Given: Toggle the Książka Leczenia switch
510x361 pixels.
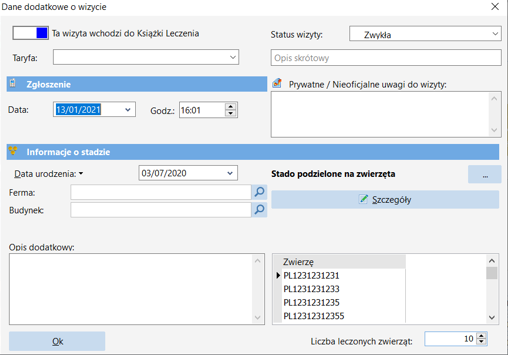Looking at the screenshot, I should 30,33.
